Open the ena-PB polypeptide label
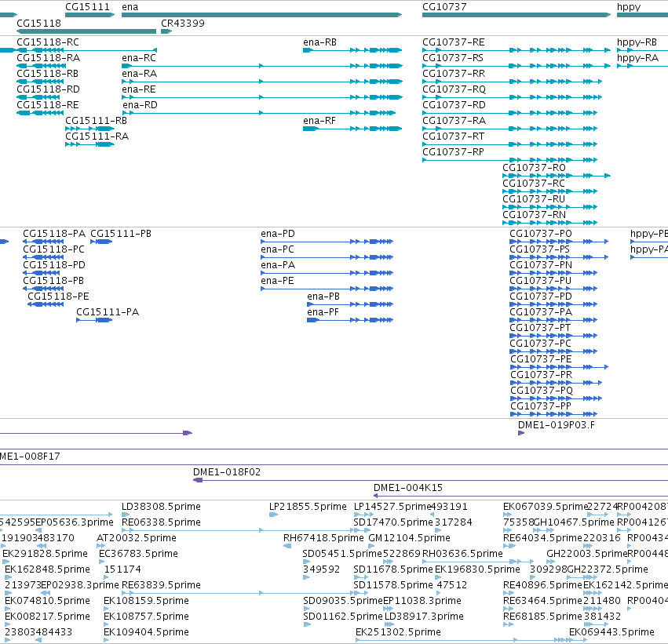The width and height of the screenshot is (668, 644). pyautogui.click(x=323, y=297)
